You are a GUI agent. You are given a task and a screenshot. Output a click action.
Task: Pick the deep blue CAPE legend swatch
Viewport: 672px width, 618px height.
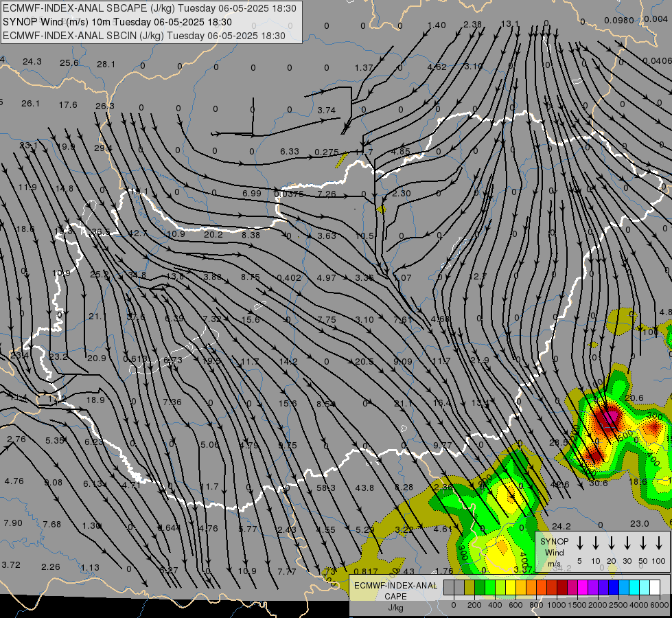point(613,587)
